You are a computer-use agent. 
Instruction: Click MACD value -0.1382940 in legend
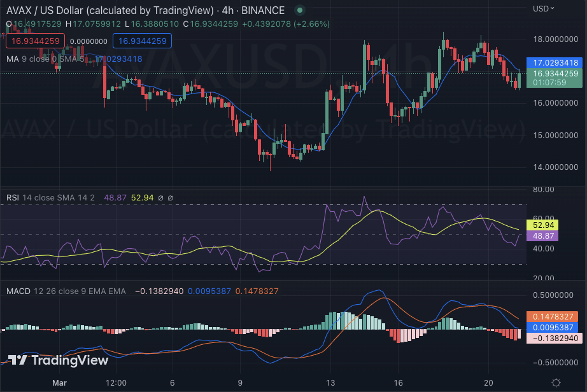pyautogui.click(x=159, y=291)
